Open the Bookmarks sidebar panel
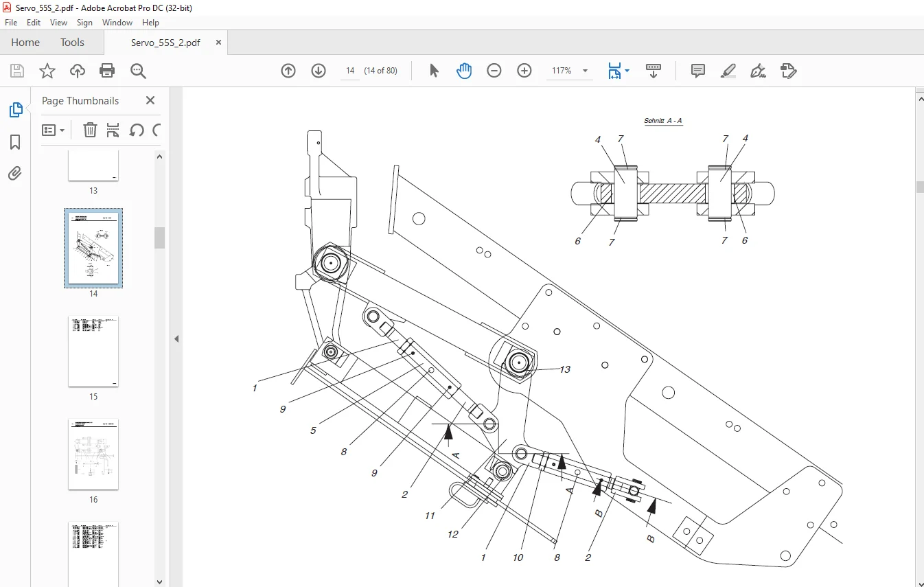 pyautogui.click(x=15, y=142)
